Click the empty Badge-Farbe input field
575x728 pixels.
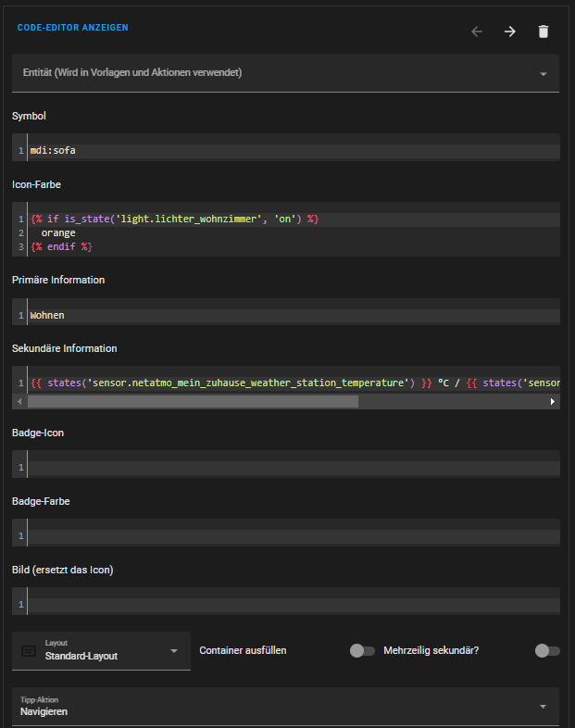tap(285, 533)
